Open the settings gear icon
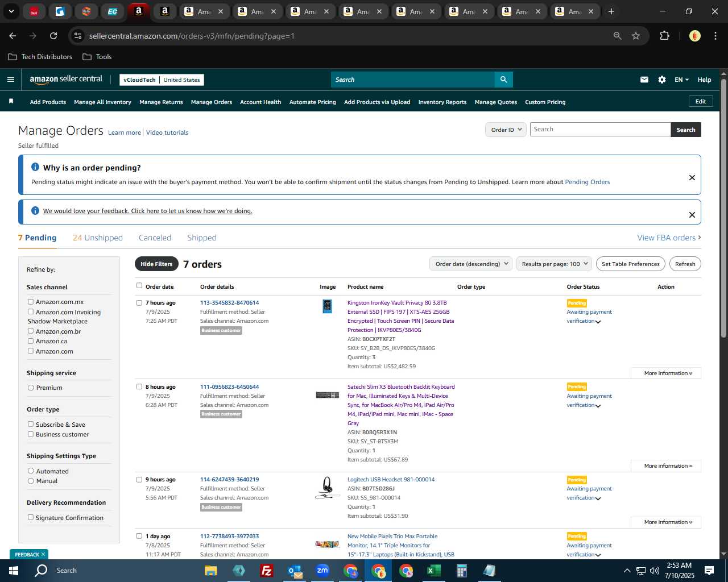The width and height of the screenshot is (728, 582). 662,80
